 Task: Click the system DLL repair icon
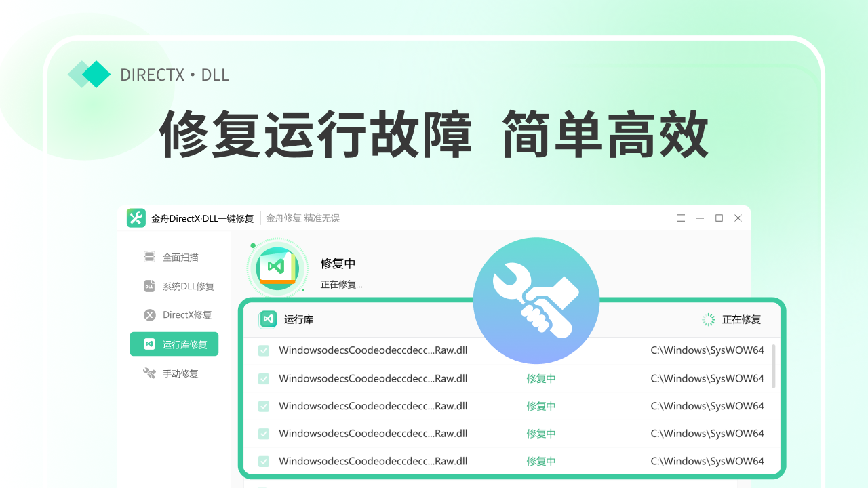tap(150, 286)
